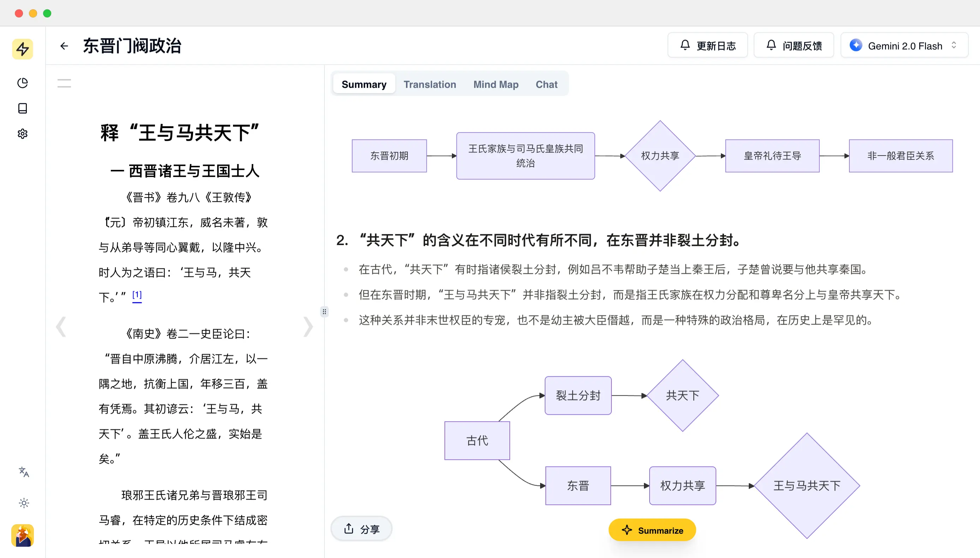
Task: Click the bookmark/library icon
Action: click(x=23, y=108)
